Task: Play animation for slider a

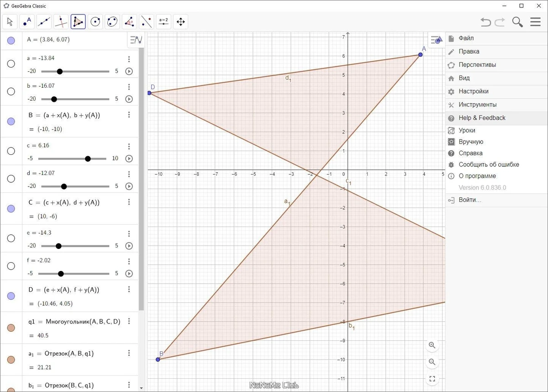Action: point(129,71)
